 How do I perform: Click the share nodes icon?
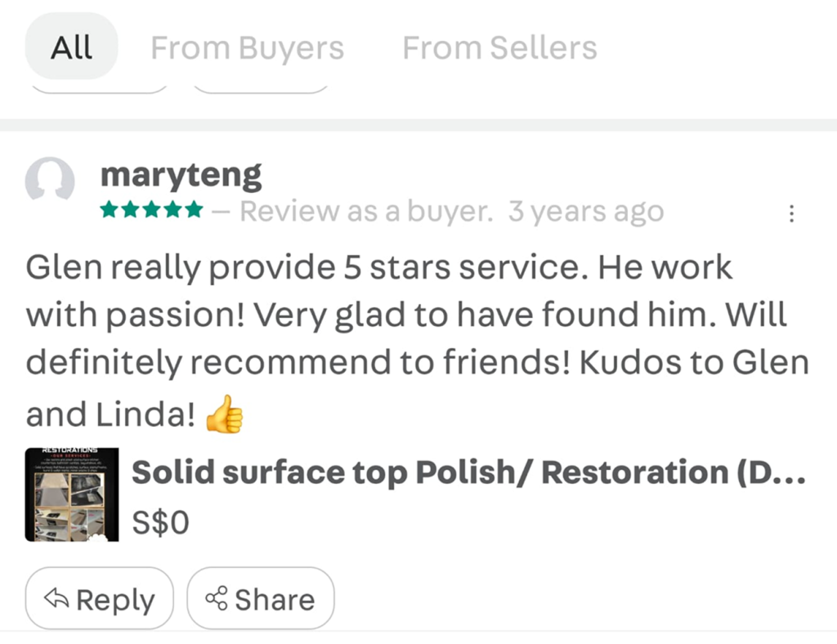click(217, 600)
